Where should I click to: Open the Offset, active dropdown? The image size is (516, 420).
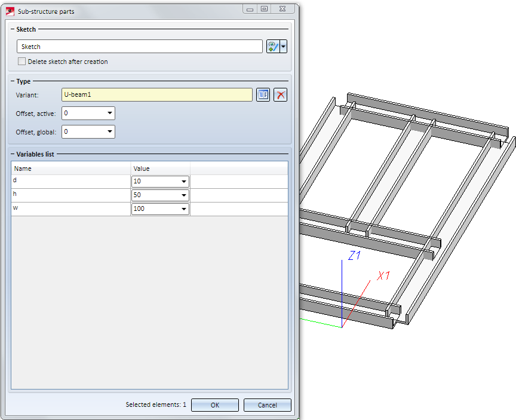(x=110, y=114)
